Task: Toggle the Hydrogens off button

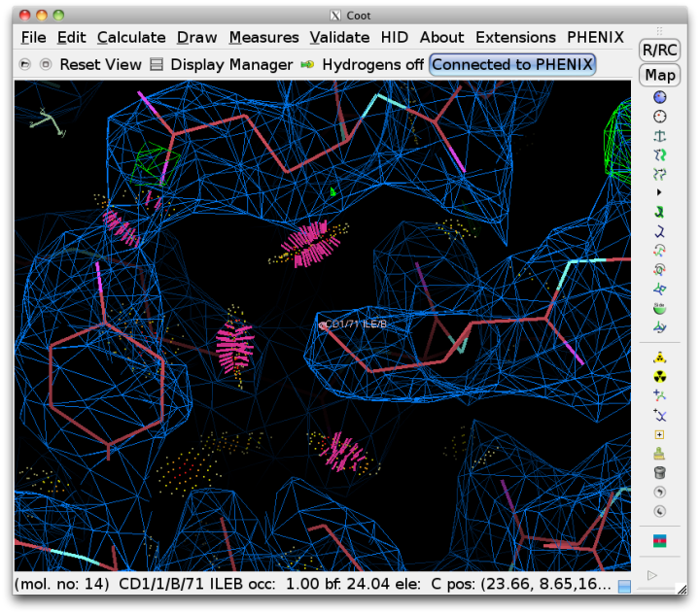Action: click(x=362, y=64)
